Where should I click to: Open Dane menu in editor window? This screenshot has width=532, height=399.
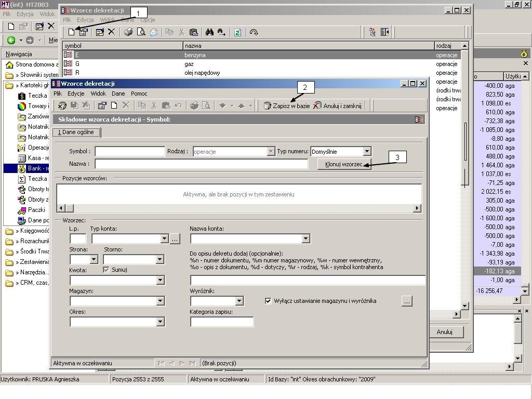[118, 94]
